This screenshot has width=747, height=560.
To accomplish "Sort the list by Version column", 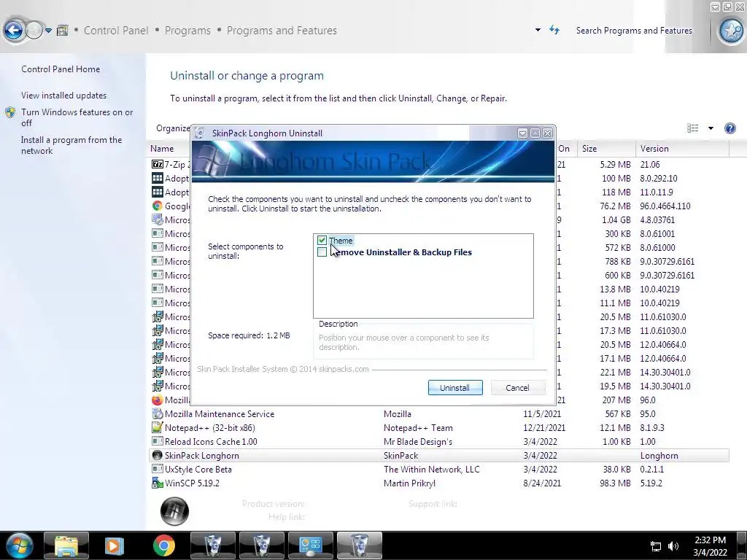I will 654,149.
